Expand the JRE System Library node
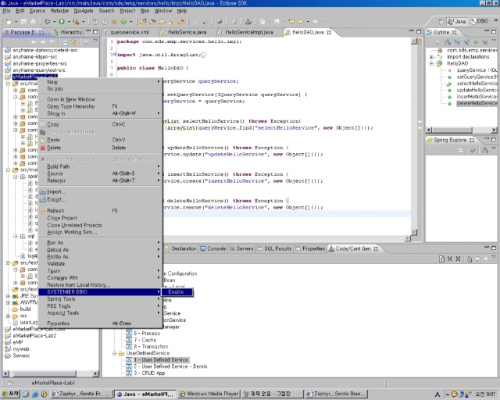 tap(8, 296)
